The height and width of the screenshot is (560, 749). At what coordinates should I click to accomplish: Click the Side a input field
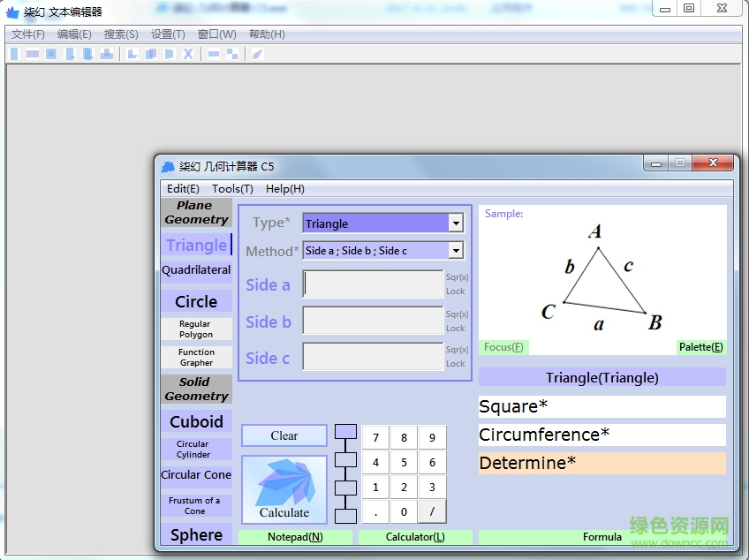tap(373, 284)
